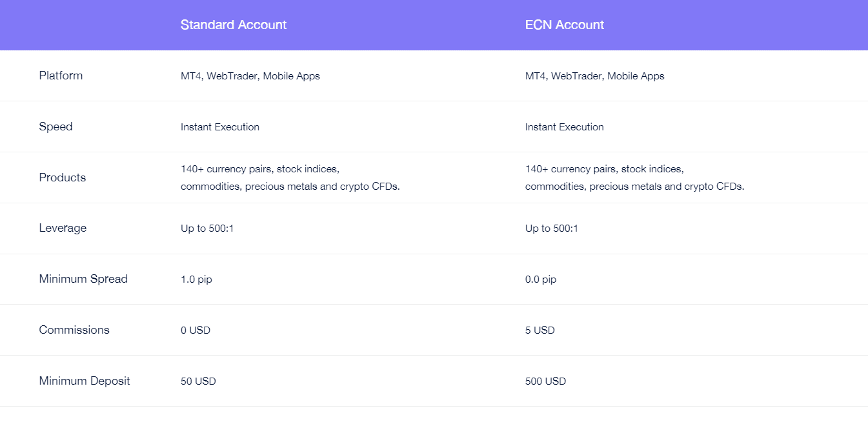Viewport: 868px width, 426px height.
Task: Click the 5 USD commission value
Action: [540, 330]
